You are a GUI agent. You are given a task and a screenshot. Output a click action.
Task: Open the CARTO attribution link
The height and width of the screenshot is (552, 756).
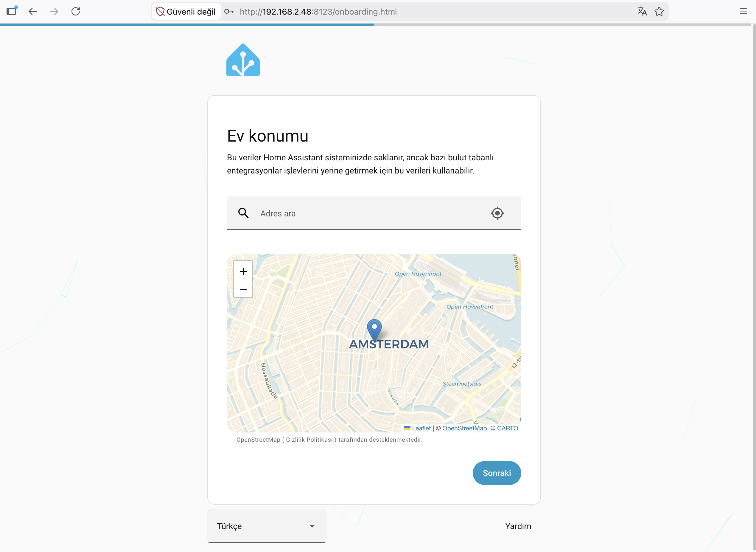click(508, 428)
